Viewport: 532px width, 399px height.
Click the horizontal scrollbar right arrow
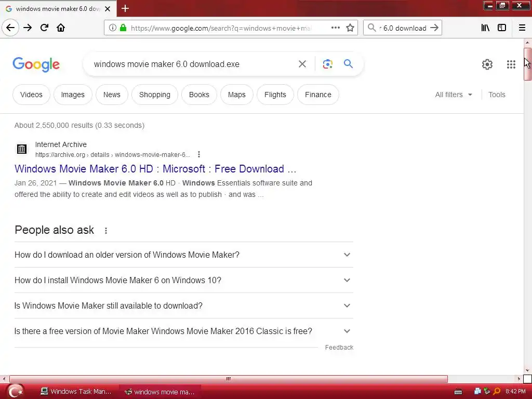coord(519,379)
